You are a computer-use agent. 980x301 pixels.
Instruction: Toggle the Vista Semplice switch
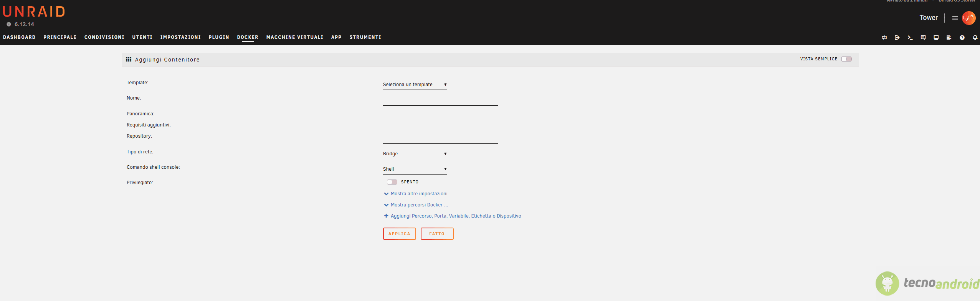[x=846, y=59]
